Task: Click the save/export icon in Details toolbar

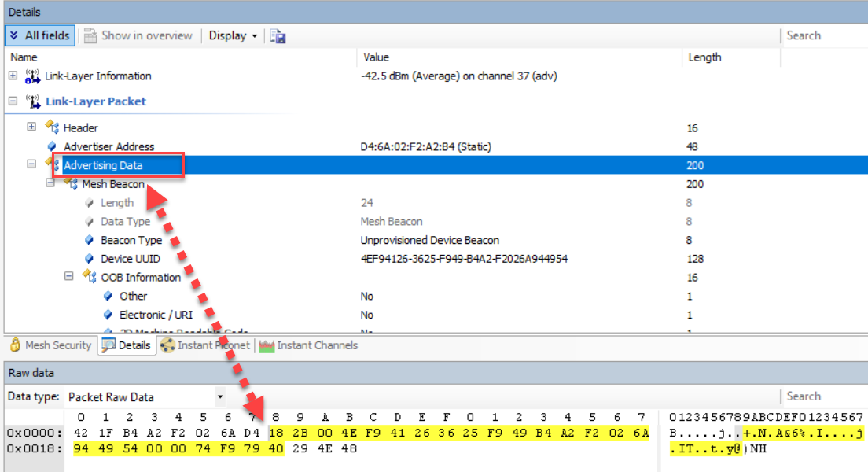Action: (x=278, y=36)
